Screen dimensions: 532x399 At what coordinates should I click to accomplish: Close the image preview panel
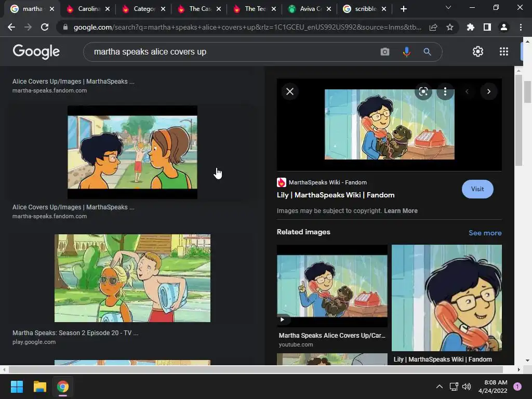click(x=290, y=91)
